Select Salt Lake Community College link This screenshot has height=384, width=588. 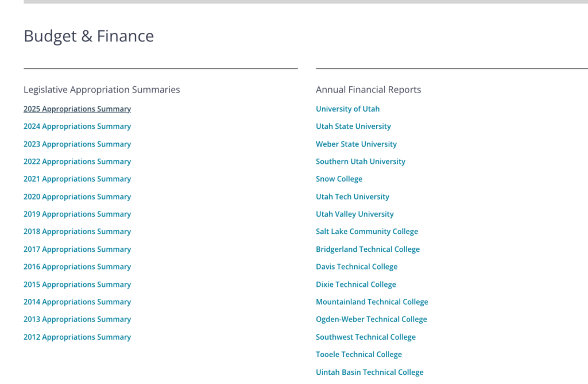[367, 232]
